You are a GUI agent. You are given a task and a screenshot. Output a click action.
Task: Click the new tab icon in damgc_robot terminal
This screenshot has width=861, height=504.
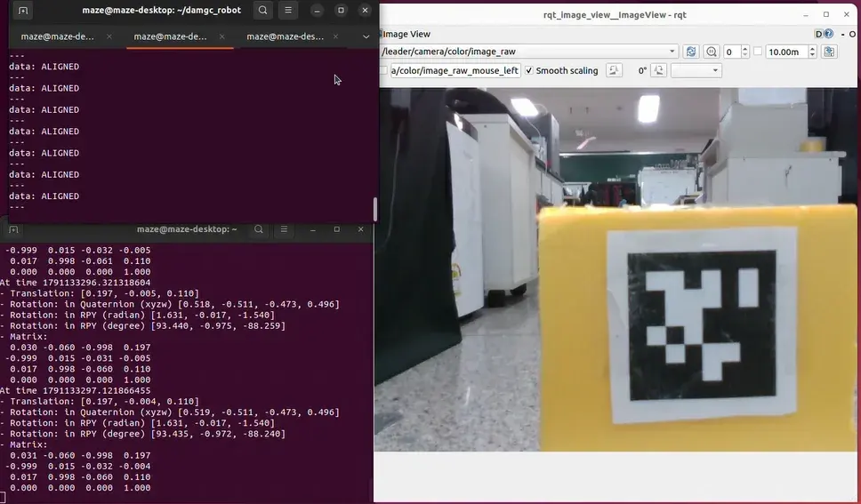click(22, 11)
